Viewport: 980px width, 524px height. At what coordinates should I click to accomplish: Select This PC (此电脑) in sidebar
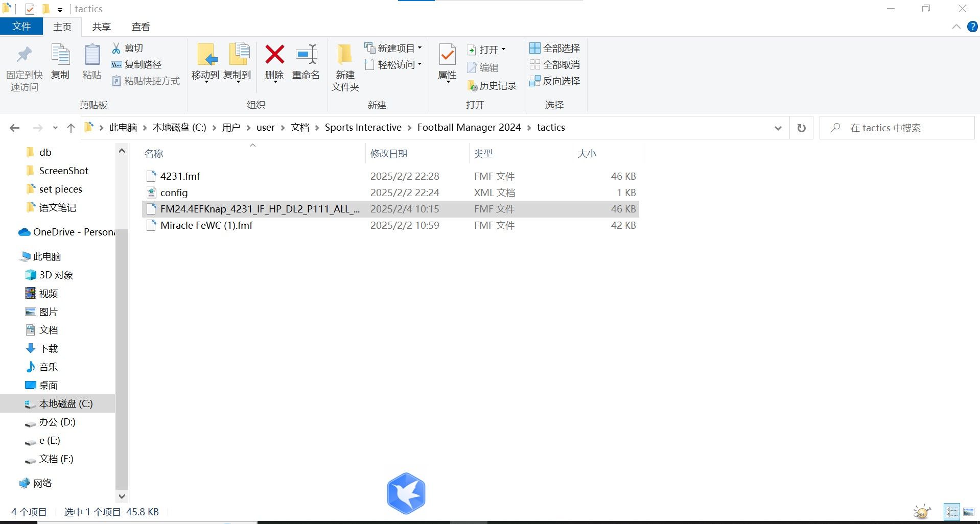point(41,256)
